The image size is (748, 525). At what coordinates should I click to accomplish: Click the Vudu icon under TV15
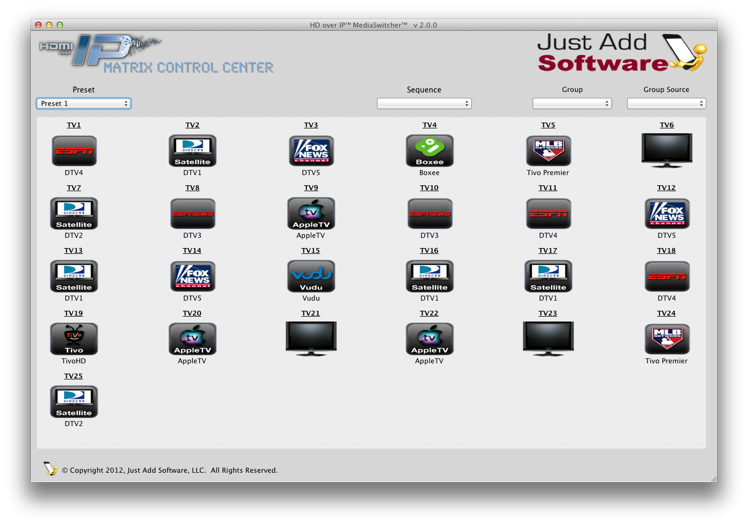coord(311,276)
